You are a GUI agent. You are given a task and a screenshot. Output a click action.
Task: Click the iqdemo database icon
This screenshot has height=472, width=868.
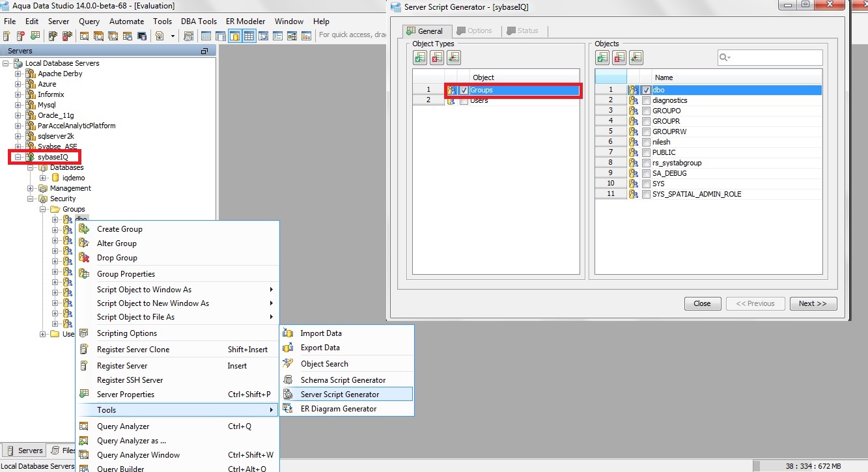55,178
